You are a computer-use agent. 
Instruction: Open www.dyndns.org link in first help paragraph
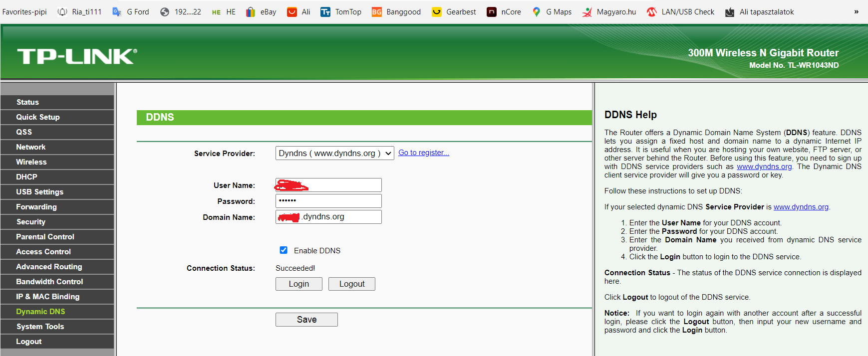[764, 167]
